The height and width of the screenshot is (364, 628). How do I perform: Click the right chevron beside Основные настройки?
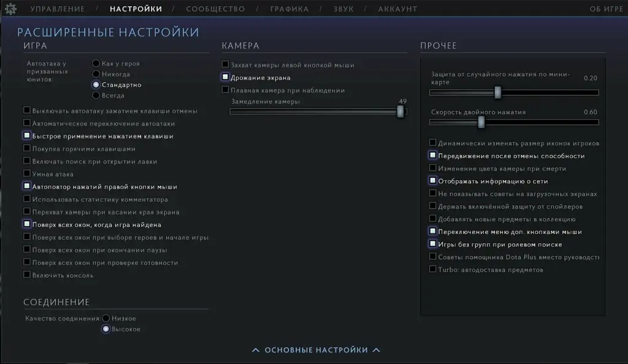(x=376, y=350)
